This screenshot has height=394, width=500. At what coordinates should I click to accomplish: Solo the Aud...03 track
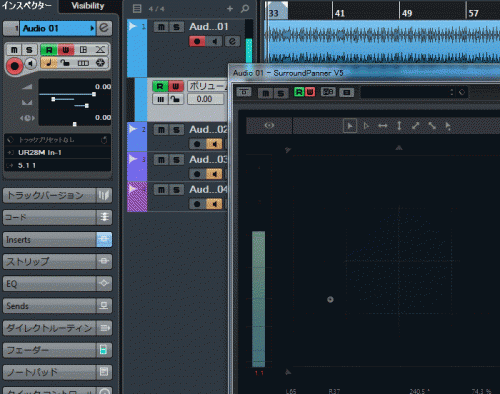click(177, 160)
